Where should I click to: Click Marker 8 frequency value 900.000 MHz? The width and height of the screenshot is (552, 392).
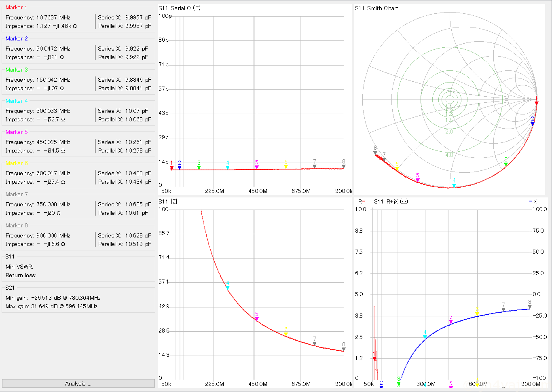coord(53,235)
